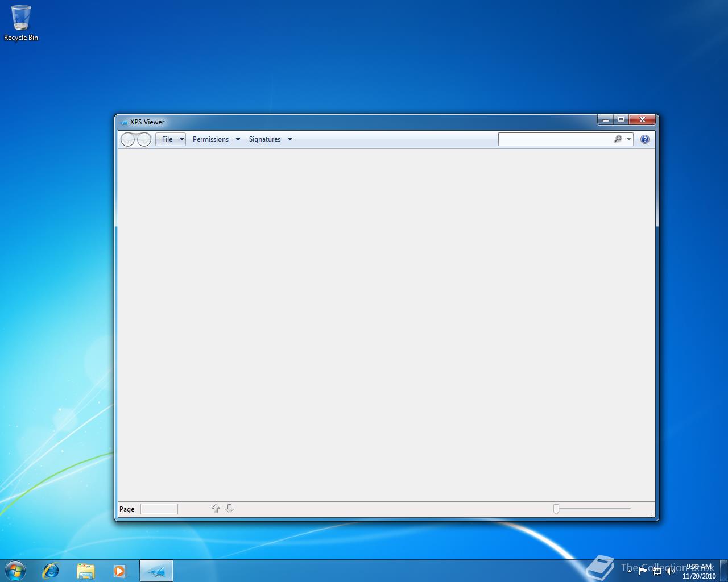The image size is (728, 582).
Task: Open XPS Viewer Help icon
Action: [645, 139]
